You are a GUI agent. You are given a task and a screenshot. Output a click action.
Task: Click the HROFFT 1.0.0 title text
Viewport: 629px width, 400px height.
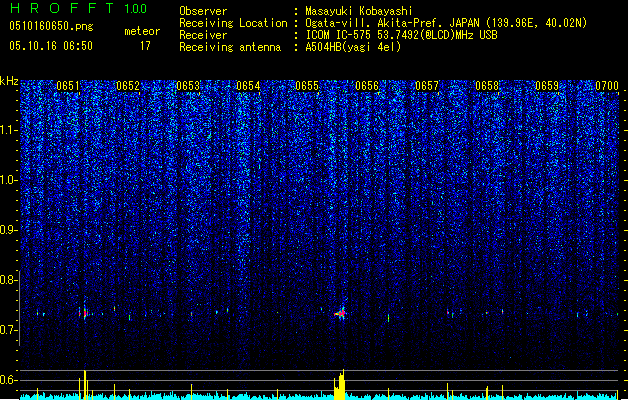(x=79, y=8)
